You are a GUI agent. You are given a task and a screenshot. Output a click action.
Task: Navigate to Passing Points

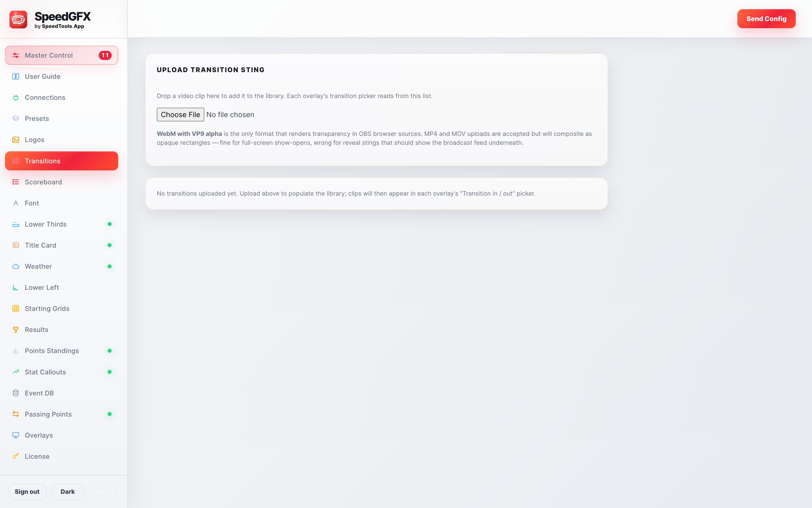(x=62, y=414)
